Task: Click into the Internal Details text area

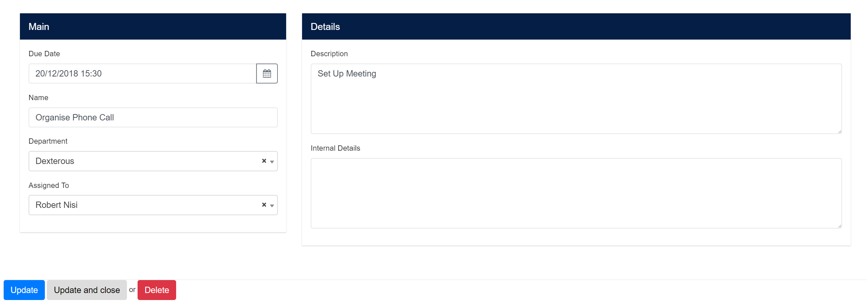Action: 576,193
